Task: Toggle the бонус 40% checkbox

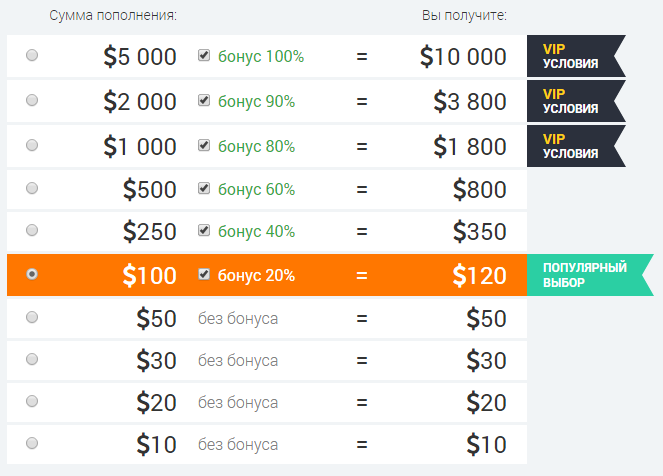Action: (x=204, y=230)
